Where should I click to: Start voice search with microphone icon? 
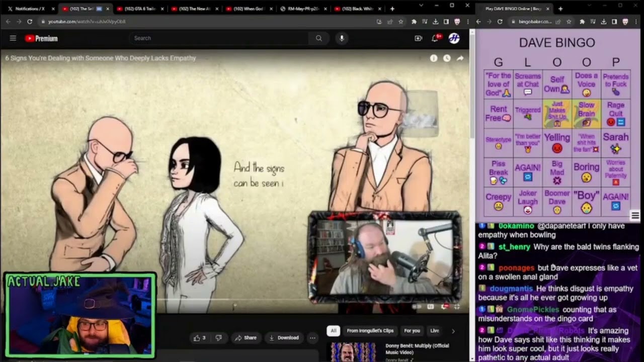coord(342,38)
